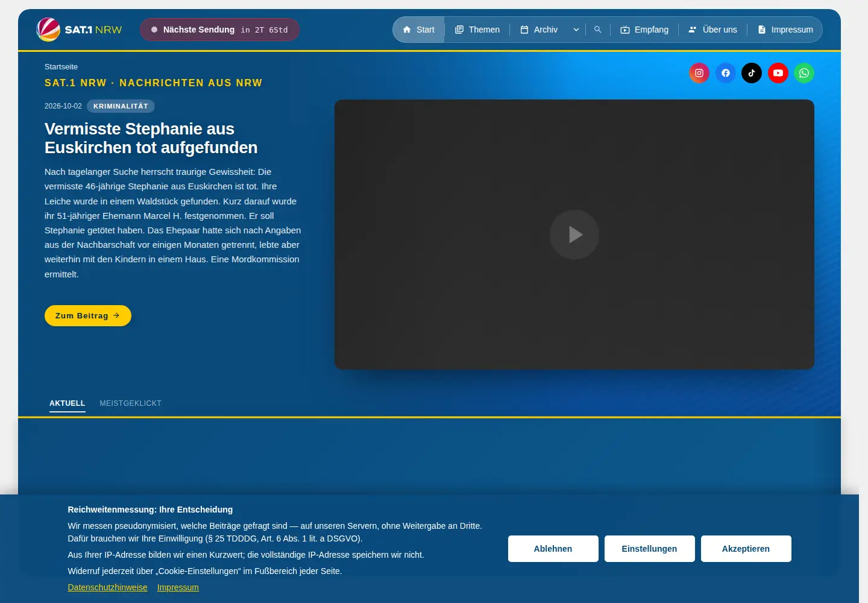Expand the Archiv dropdown chevron
Image resolution: width=868 pixels, height=603 pixels.
pyautogui.click(x=576, y=30)
